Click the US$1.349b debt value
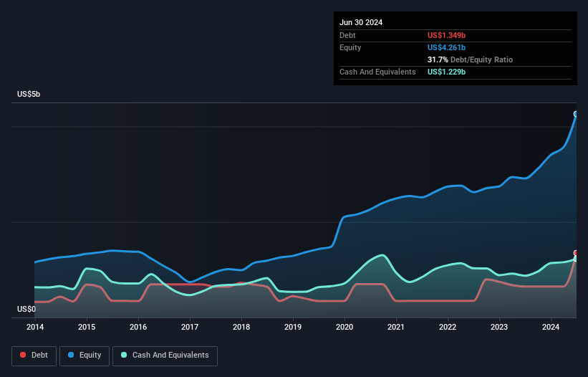Screen dimensions: 588x377 (446, 35)
